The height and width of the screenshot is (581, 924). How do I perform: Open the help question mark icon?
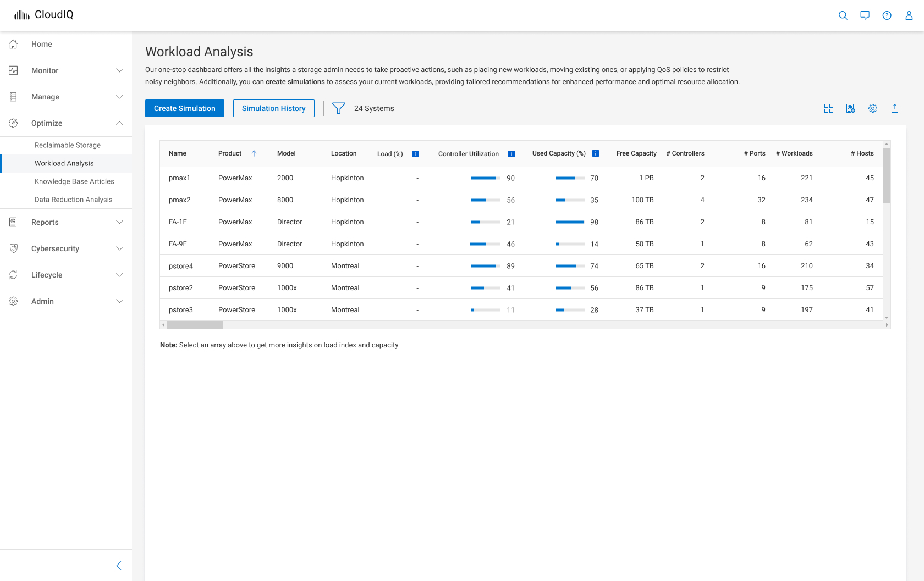[x=887, y=15]
